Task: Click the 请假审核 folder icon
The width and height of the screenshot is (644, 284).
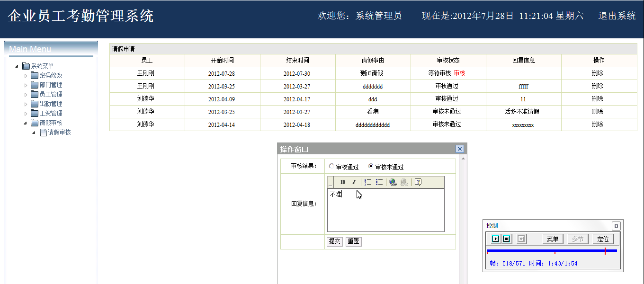Action: [35, 123]
